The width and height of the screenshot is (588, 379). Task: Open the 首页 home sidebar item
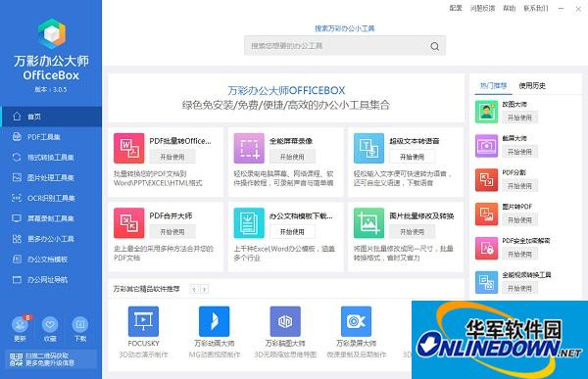tap(51, 117)
